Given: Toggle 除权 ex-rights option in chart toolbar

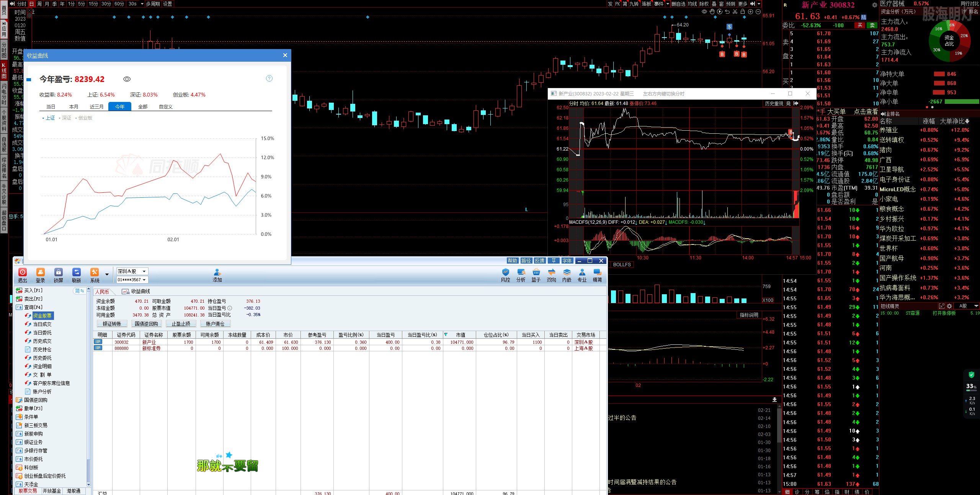Looking at the screenshot, I should 704,4.
